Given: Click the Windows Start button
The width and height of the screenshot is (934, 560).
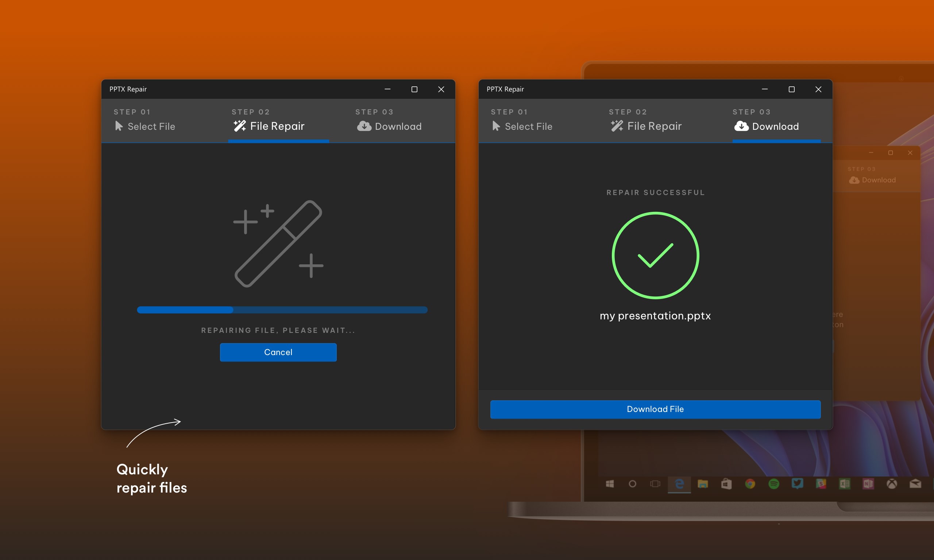Looking at the screenshot, I should (x=610, y=484).
